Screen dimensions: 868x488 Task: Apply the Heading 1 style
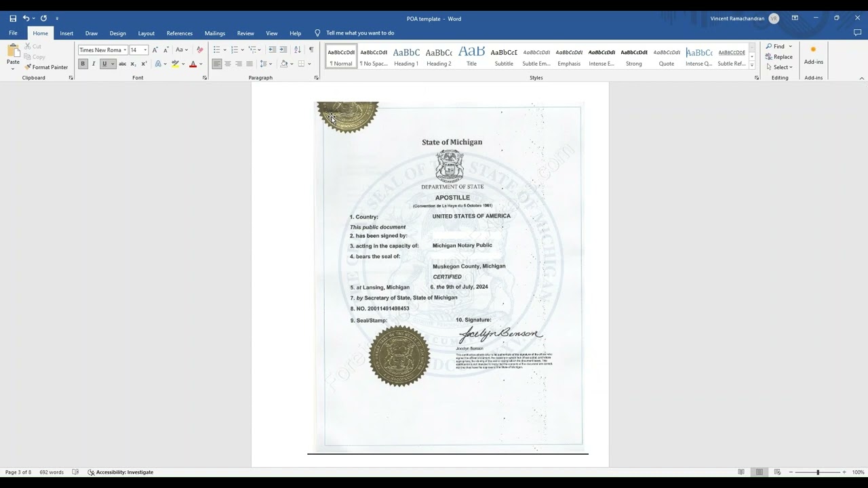(x=406, y=56)
